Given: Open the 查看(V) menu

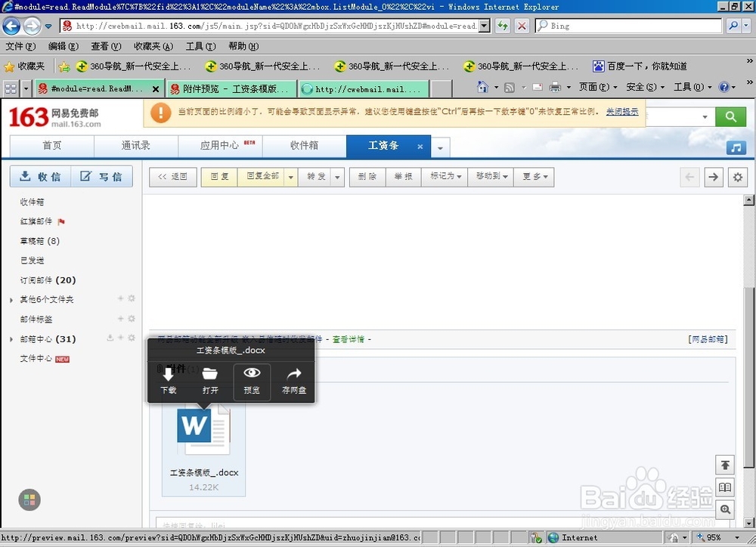Looking at the screenshot, I should pos(106,46).
